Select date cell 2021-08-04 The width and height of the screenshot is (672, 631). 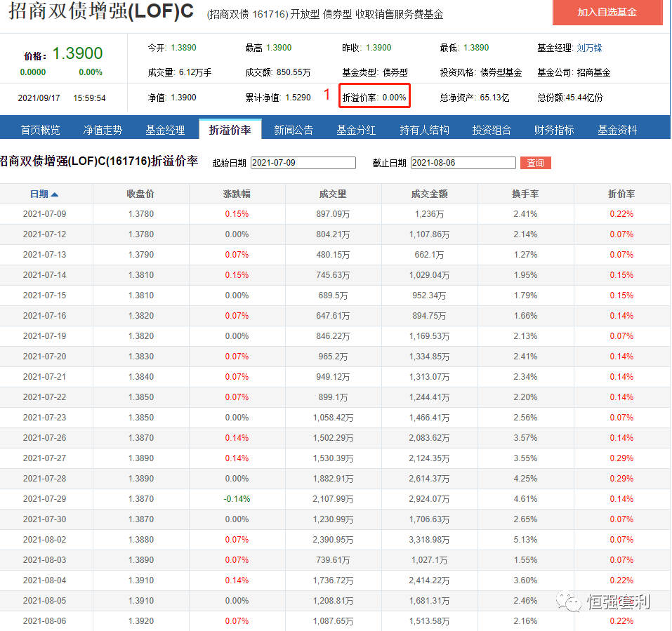tap(44, 580)
